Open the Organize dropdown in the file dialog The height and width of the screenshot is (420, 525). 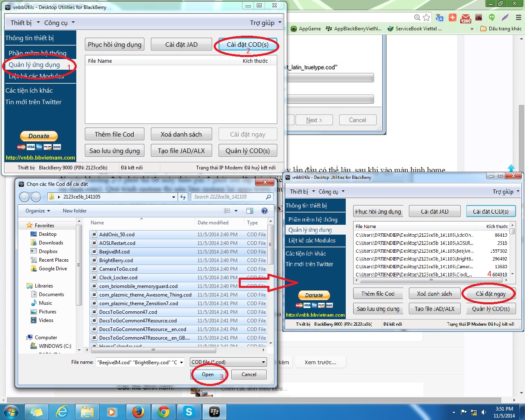[x=37, y=211]
